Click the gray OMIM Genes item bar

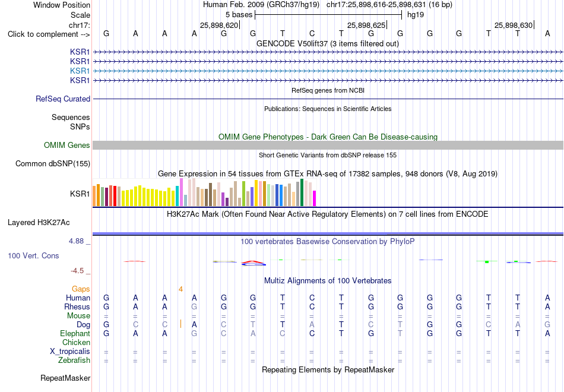[328, 145]
